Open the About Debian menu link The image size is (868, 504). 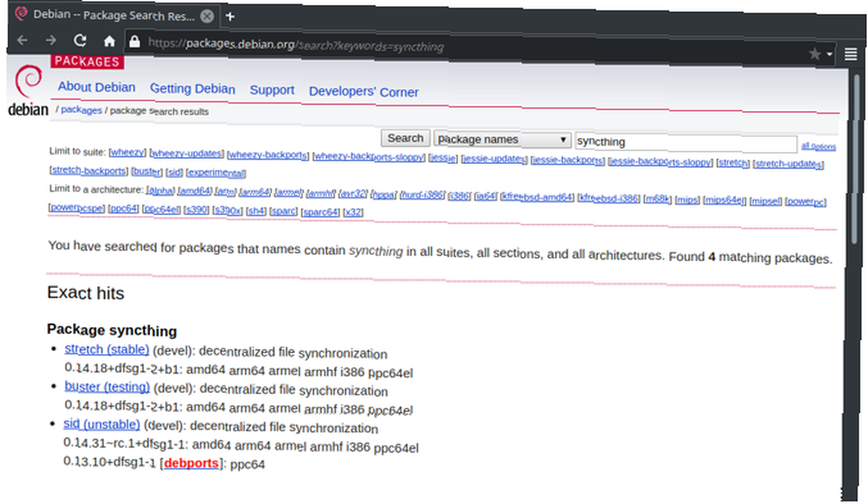pos(96,87)
